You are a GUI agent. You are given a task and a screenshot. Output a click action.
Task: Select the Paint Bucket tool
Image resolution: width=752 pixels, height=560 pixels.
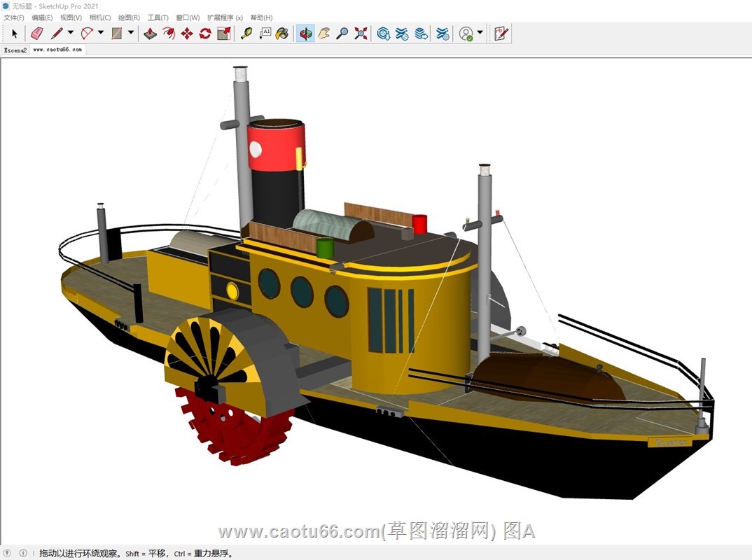281,33
